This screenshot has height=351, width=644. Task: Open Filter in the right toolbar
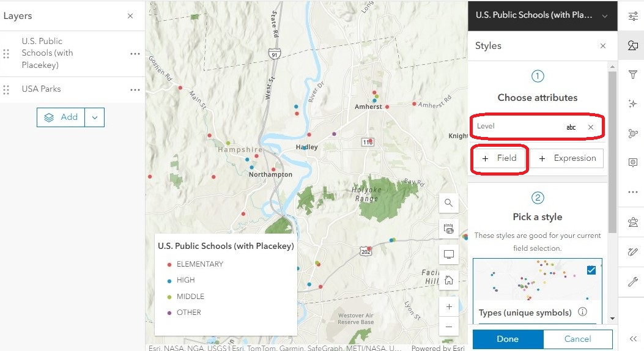(x=633, y=75)
